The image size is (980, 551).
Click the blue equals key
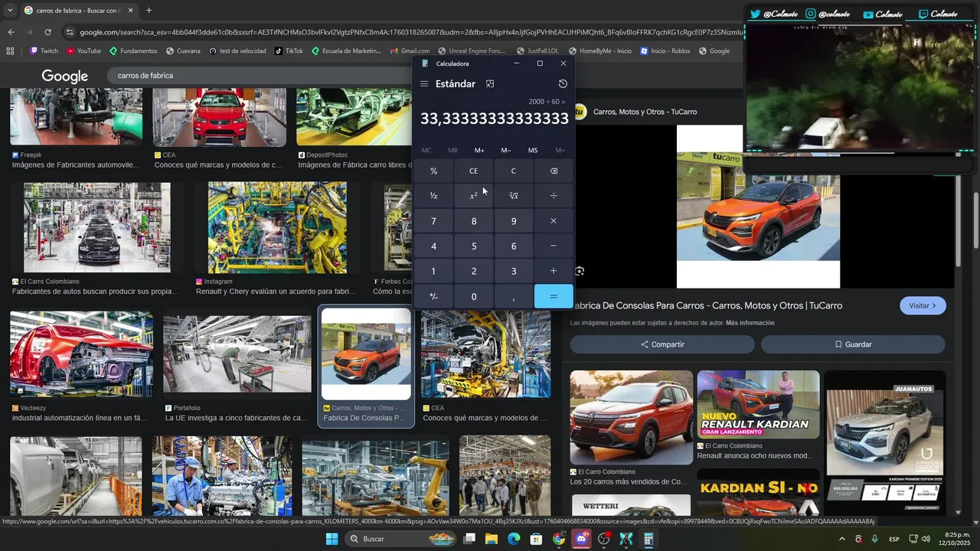point(554,296)
